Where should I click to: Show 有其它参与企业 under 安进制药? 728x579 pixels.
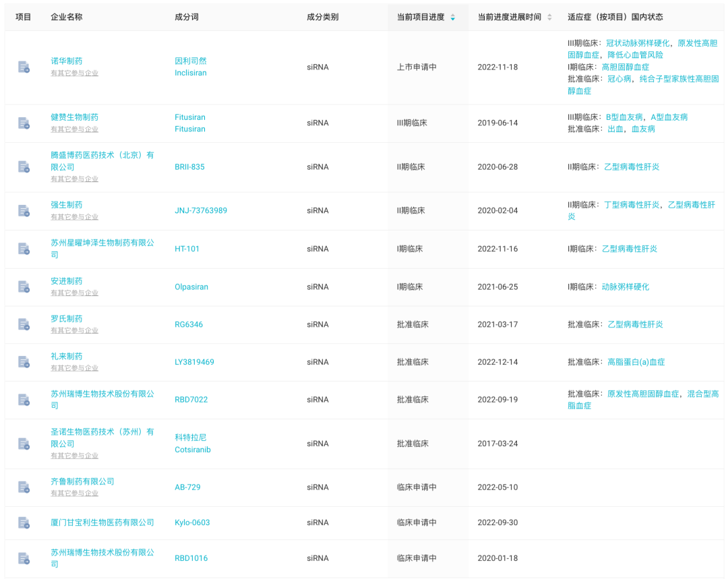(74, 293)
